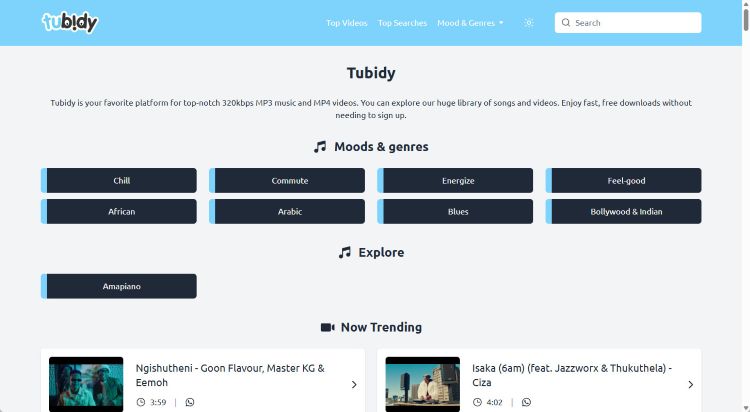Open the Isaka (6am) video thumbnail

422,384
